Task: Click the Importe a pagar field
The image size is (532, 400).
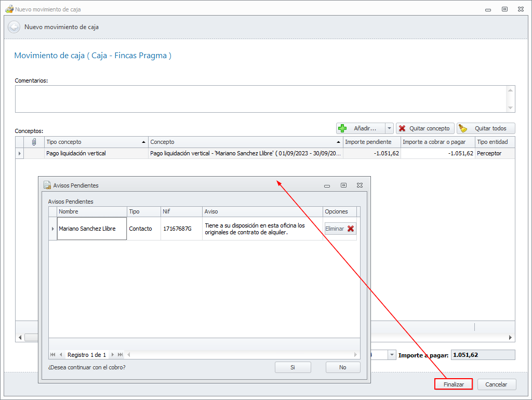Action: (483, 355)
